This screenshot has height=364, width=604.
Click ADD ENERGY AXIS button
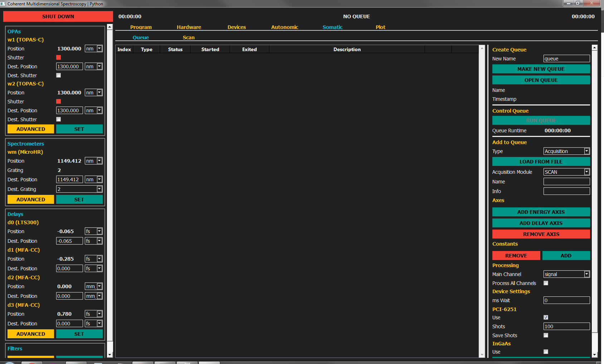point(541,212)
